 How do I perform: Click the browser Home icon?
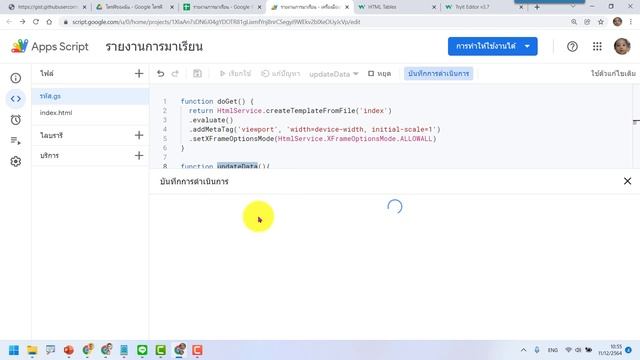point(49,22)
